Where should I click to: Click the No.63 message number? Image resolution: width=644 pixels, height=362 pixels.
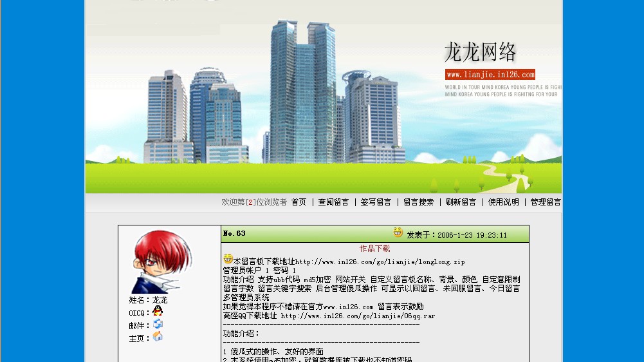coord(234,234)
